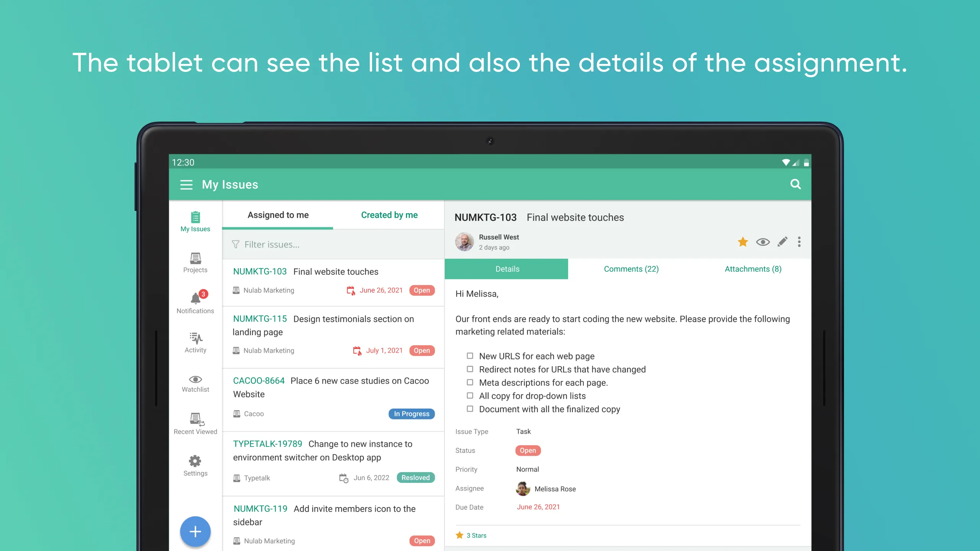The width and height of the screenshot is (980, 551).
Task: Create new issue with plus button
Action: [195, 531]
